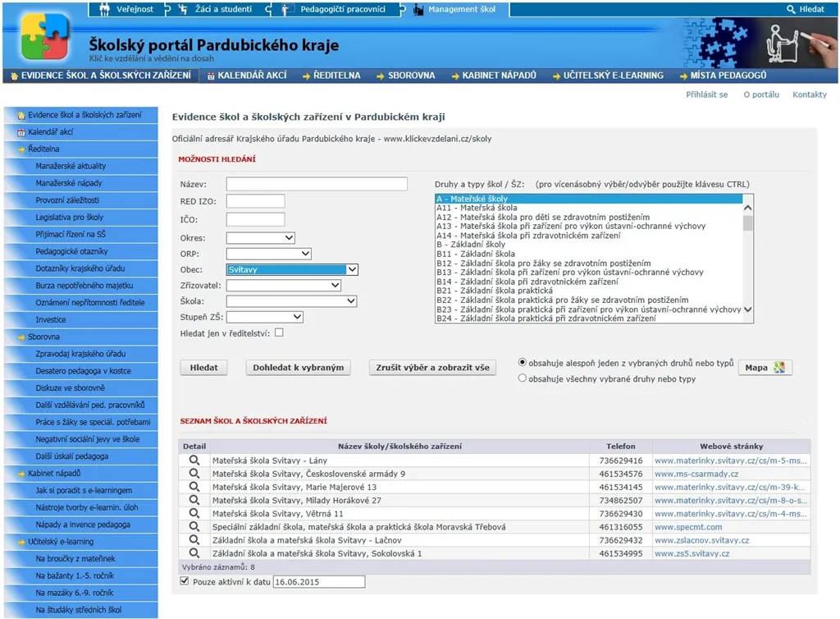Click the Dohledat k vybraným button
Image resolution: width=840 pixels, height=619 pixels.
coord(299,368)
